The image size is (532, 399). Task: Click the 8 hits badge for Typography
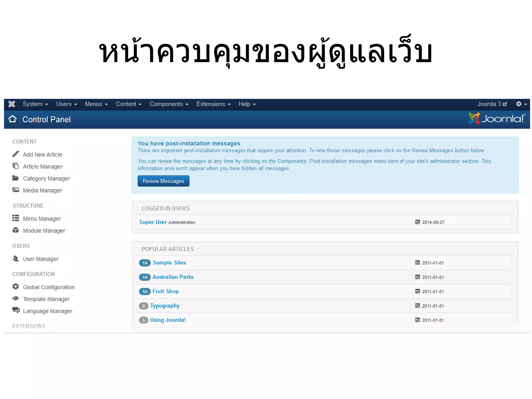coord(144,306)
